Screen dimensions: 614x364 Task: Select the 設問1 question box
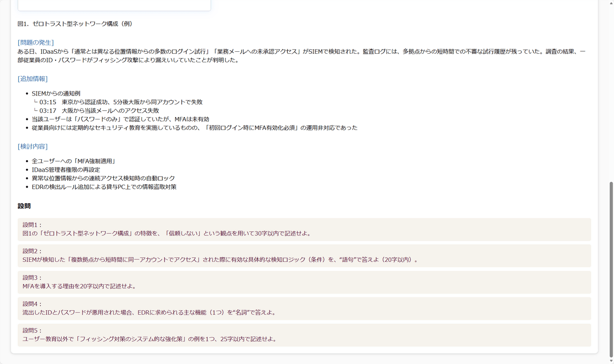pos(304,229)
